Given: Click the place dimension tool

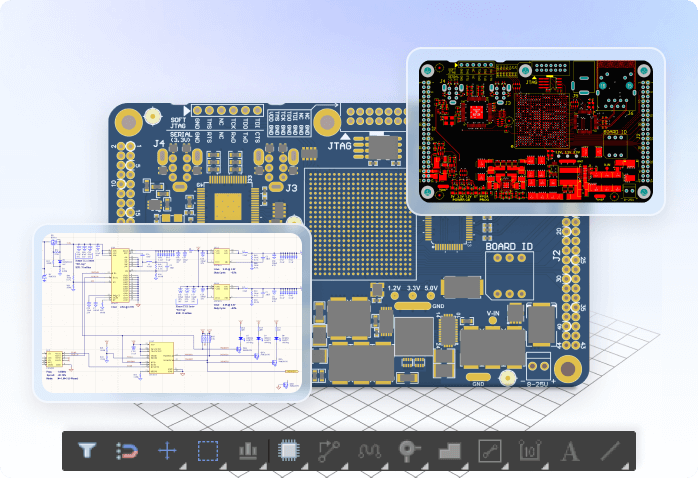Looking at the screenshot, I should coord(529,450).
